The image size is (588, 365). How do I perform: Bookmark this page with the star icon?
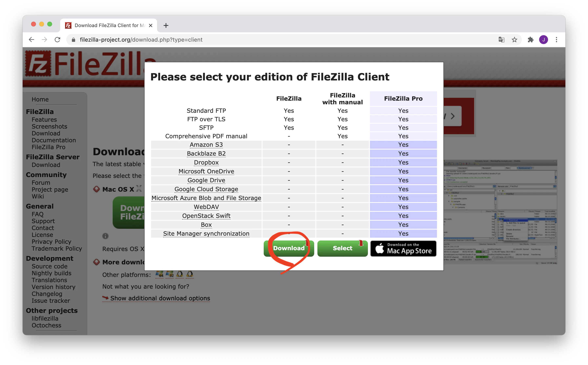(x=514, y=40)
